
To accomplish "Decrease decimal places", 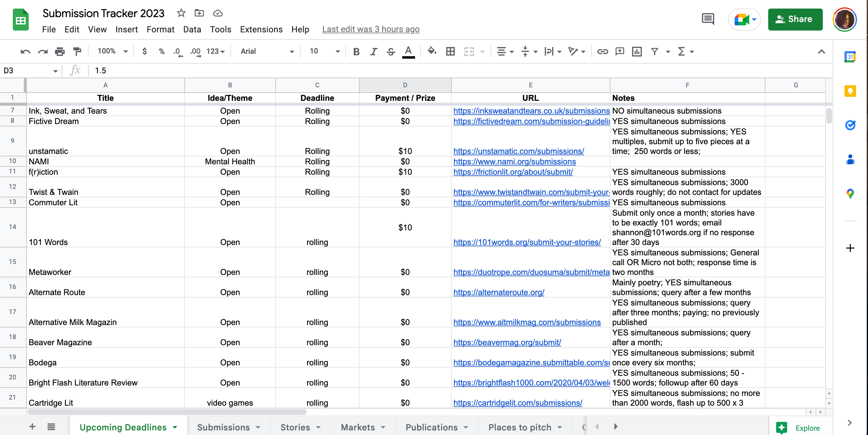I will click(178, 52).
